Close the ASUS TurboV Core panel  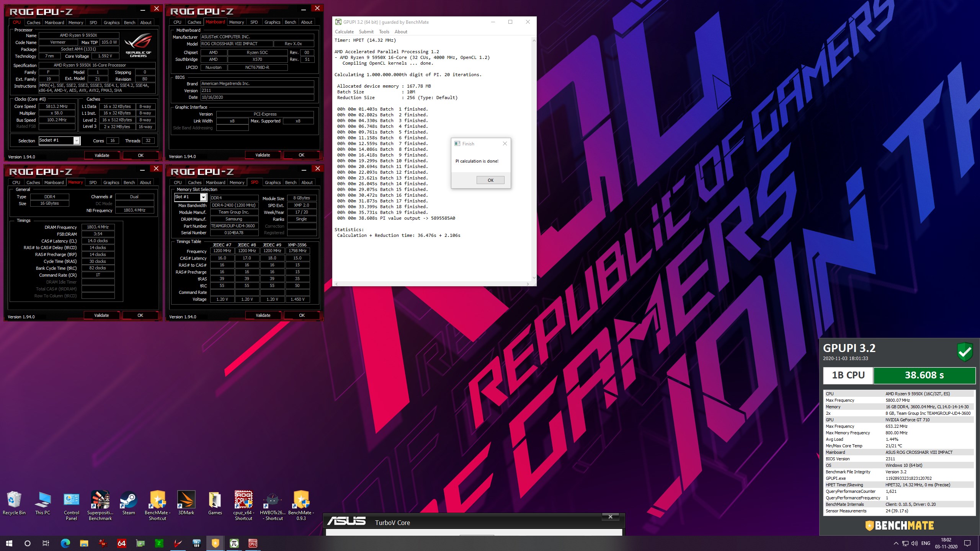coord(610,517)
